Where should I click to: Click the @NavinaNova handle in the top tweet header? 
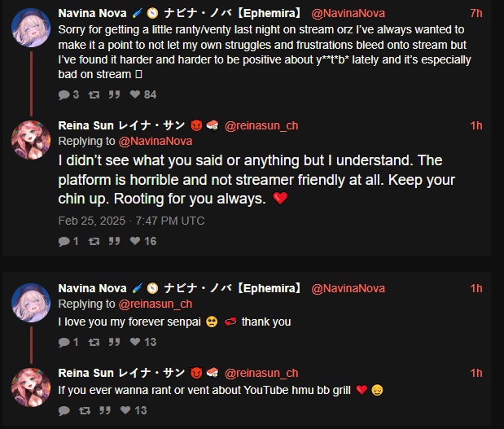pyautogui.click(x=348, y=13)
